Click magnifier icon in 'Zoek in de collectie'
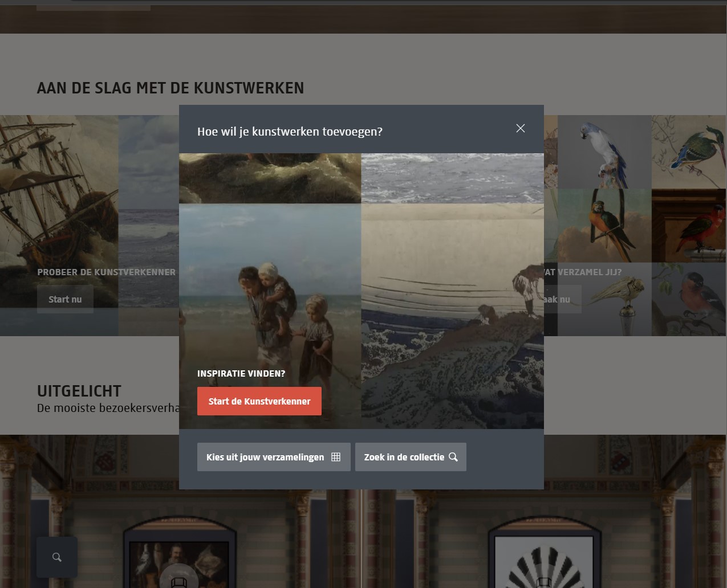This screenshot has height=588, width=727. [x=453, y=457]
